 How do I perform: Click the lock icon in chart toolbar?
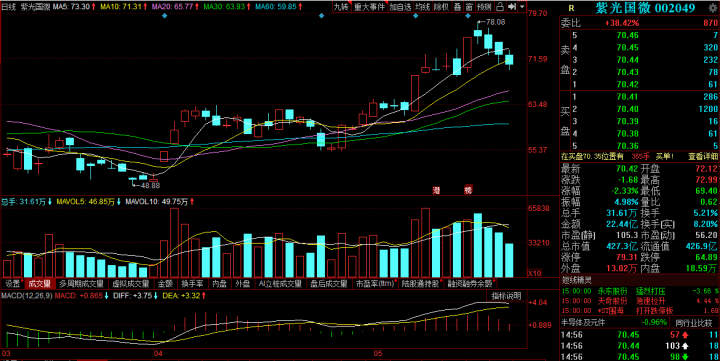coord(500,7)
